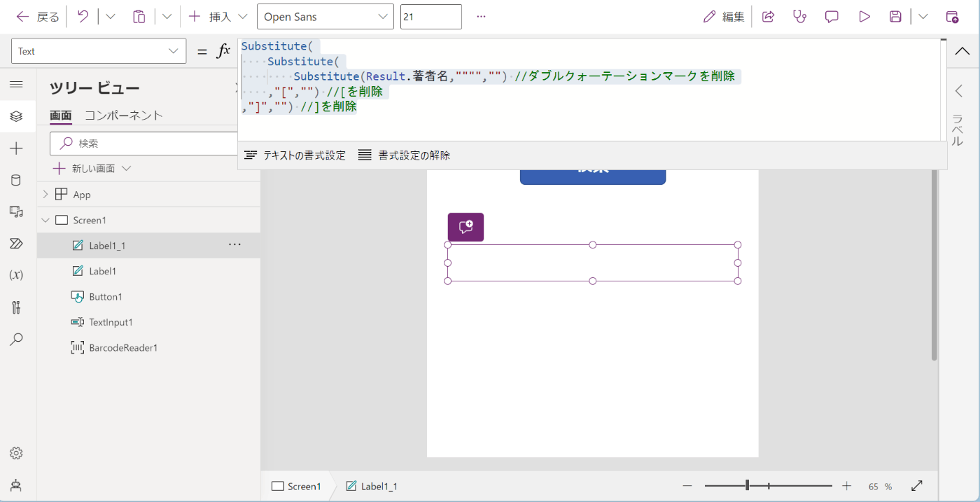Select Label1 in tree view
980x502 pixels.
pos(103,271)
